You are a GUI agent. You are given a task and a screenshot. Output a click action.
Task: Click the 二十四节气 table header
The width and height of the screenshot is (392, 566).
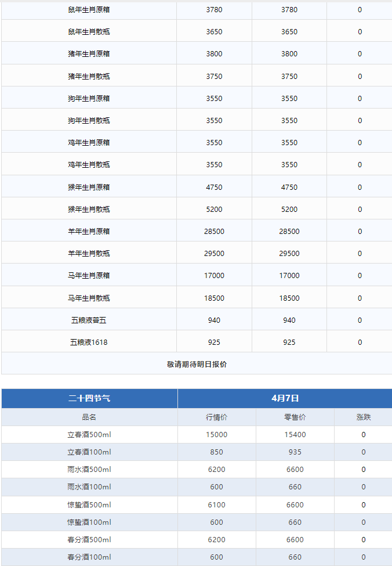pyautogui.click(x=89, y=398)
